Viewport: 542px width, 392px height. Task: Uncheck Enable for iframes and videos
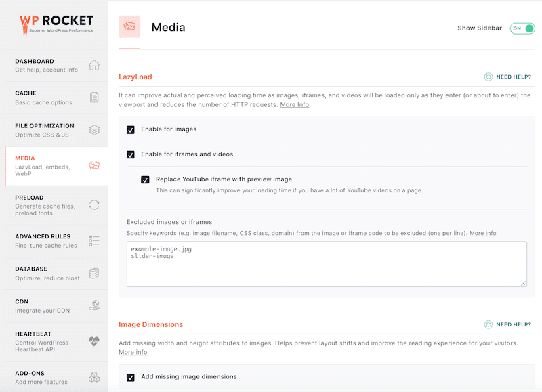(131, 154)
